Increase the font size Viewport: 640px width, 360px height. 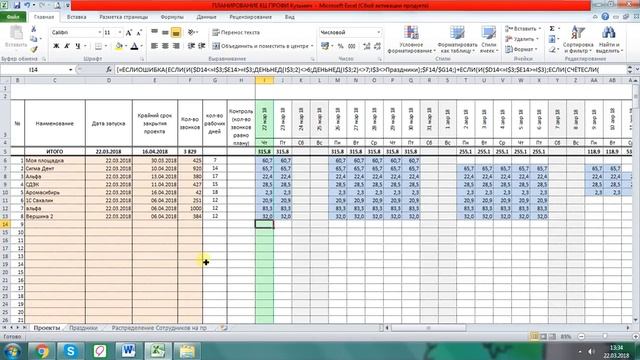(x=129, y=33)
